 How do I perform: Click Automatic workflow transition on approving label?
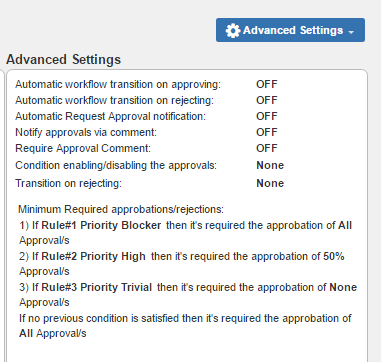click(118, 84)
